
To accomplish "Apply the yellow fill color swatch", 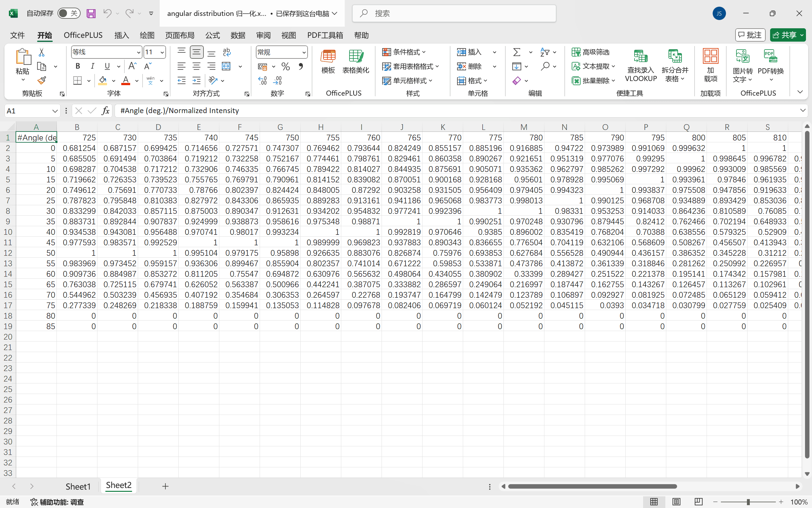I will (x=103, y=81).
